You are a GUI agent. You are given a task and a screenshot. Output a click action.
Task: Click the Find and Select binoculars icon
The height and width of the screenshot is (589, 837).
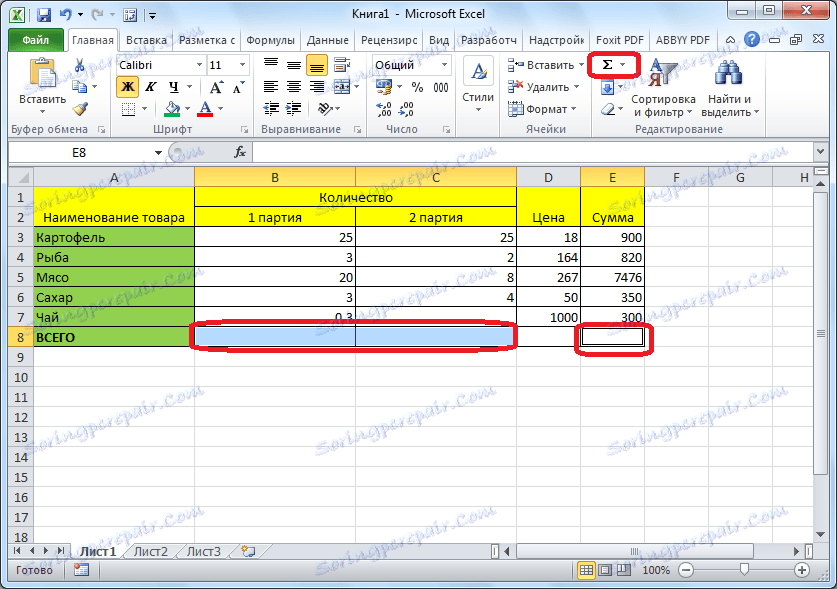728,72
